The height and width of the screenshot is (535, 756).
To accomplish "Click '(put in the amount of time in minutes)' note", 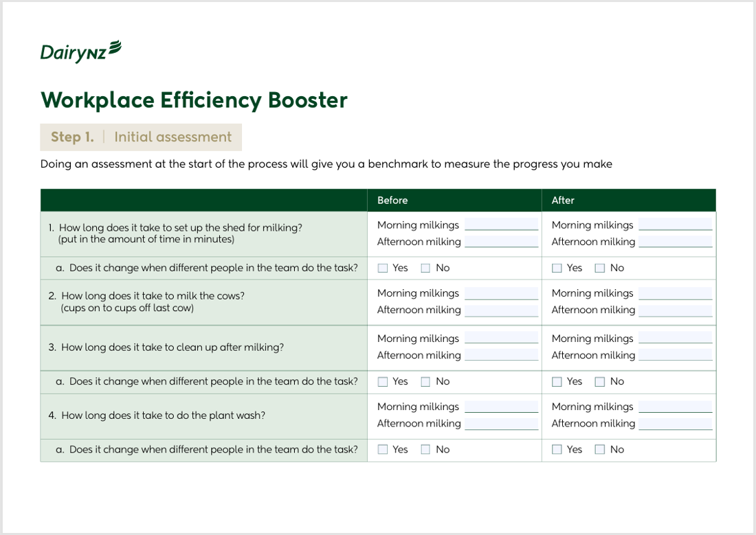I will (146, 240).
